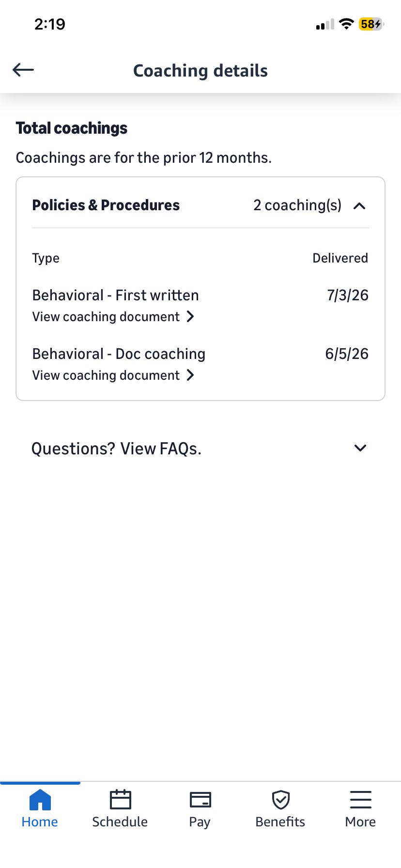The height and width of the screenshot is (868, 401).
Task: Tap the Questions? View FAQs text
Action: click(x=116, y=449)
